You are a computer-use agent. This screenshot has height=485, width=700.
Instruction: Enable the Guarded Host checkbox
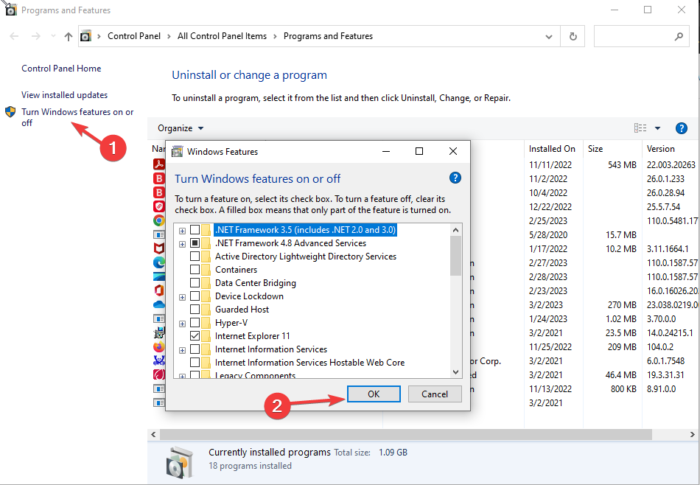(195, 309)
